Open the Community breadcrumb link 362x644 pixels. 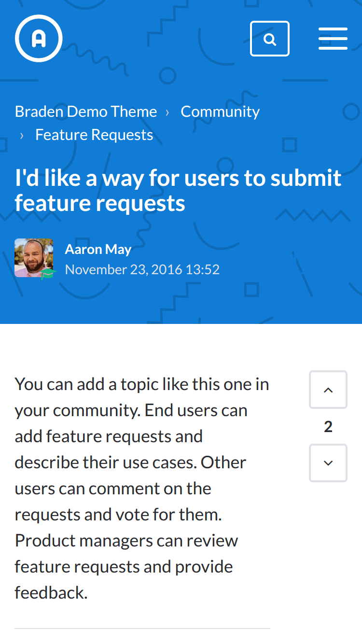pos(220,112)
